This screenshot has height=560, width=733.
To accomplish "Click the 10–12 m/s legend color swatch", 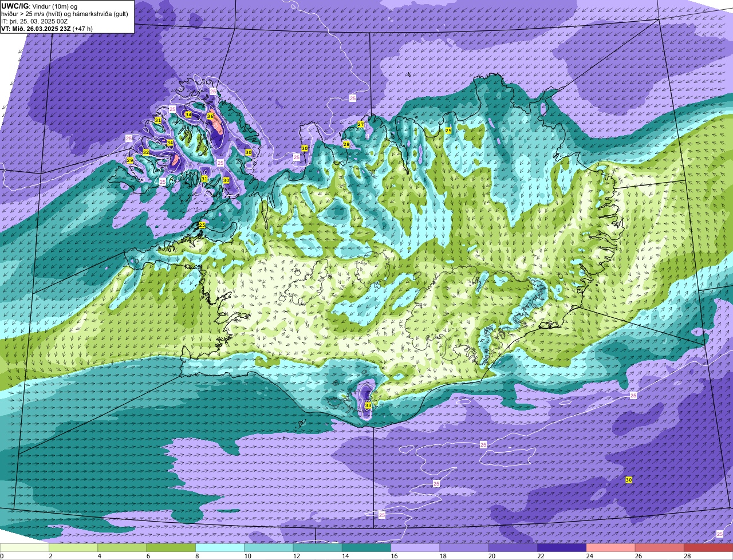I will pos(269,547).
